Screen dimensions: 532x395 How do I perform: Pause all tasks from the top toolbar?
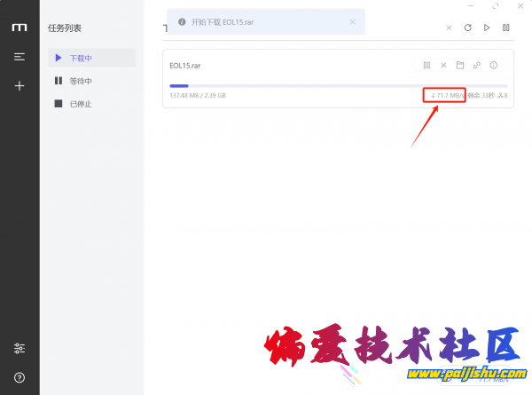(x=505, y=28)
